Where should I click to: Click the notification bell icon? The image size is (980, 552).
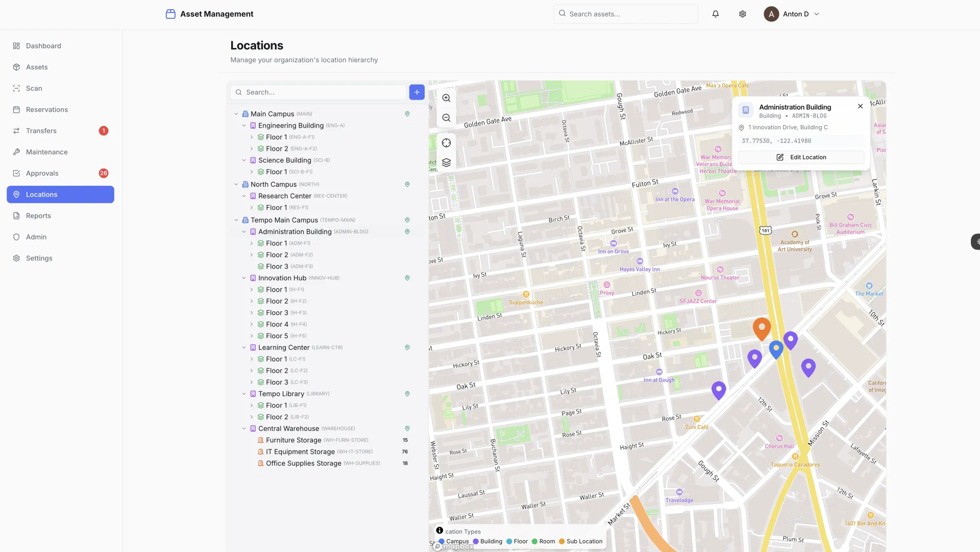pyautogui.click(x=715, y=14)
